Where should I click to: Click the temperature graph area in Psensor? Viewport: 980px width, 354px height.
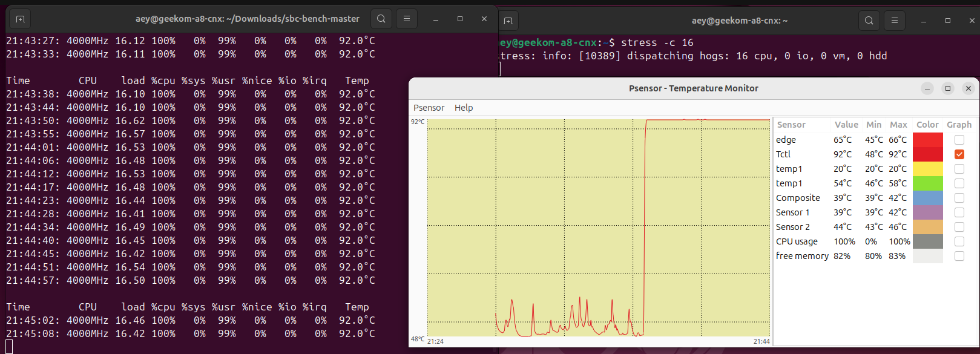point(599,228)
